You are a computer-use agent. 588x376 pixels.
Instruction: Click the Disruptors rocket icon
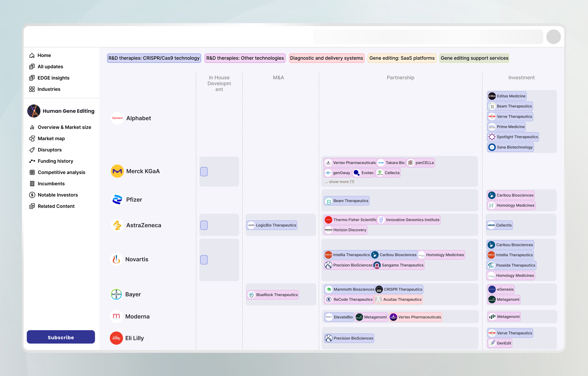point(32,150)
